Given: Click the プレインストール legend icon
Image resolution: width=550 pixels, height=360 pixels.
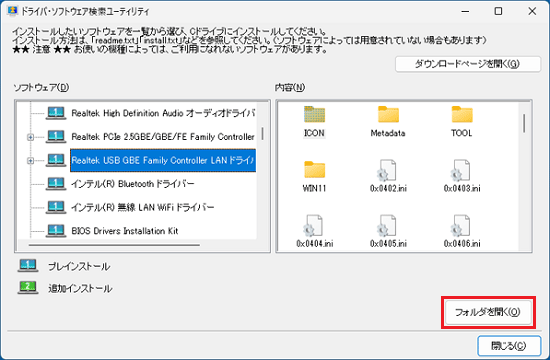Looking at the screenshot, I should pyautogui.click(x=28, y=266).
